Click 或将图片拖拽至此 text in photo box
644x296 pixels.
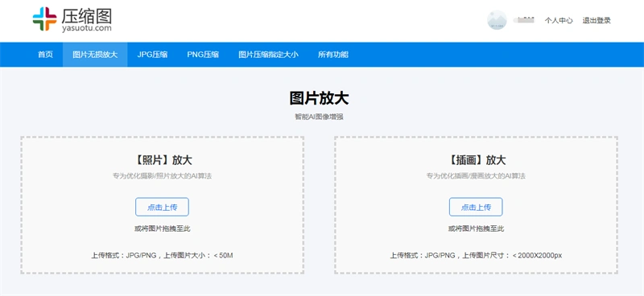pyautogui.click(x=163, y=228)
